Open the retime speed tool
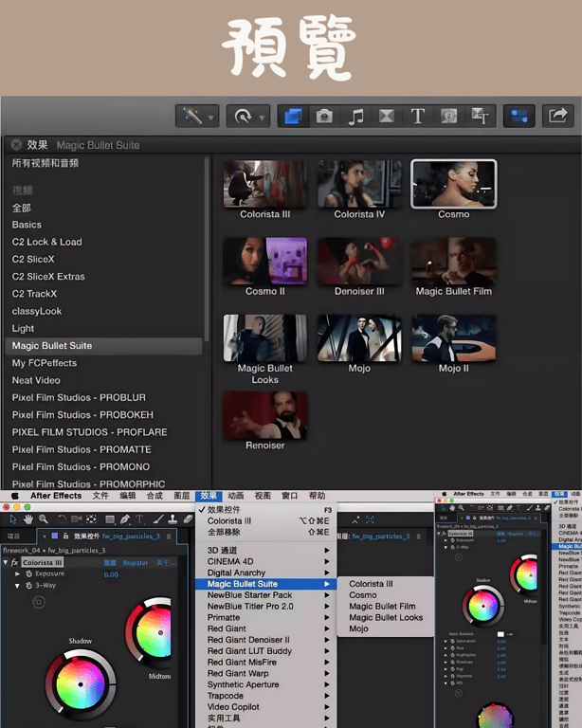582x728 pixels. 243,116
